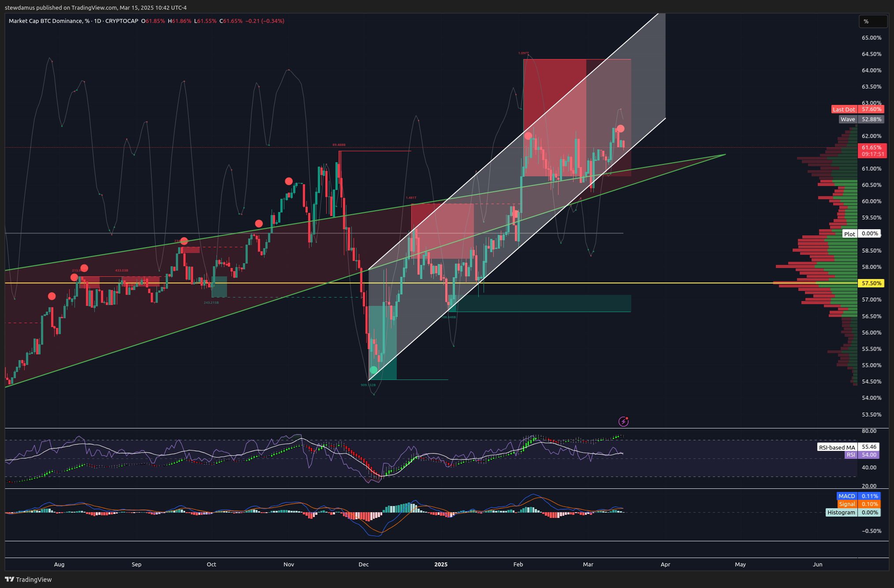Click the Dec label on time axis
Screen dimensions: 894x588
[x=364, y=564]
